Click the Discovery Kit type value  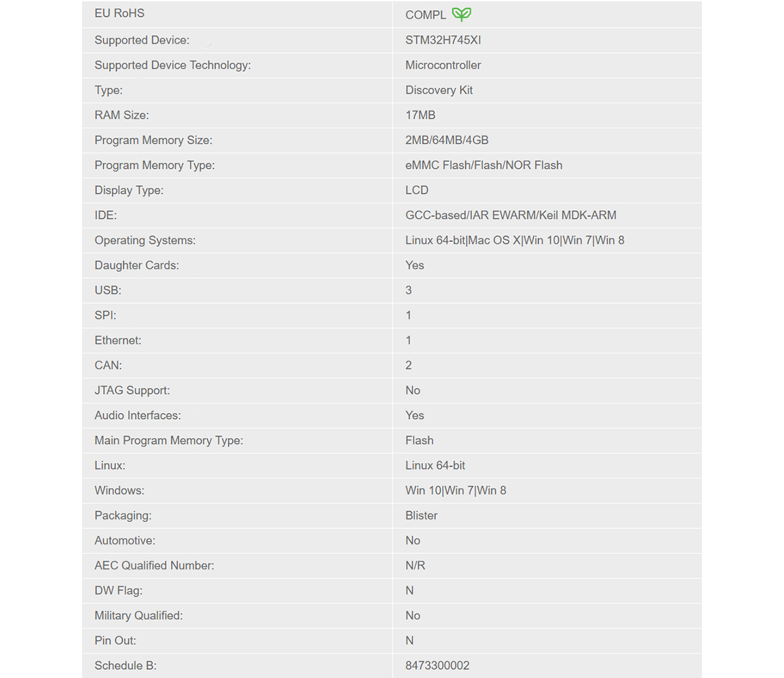pos(439,90)
